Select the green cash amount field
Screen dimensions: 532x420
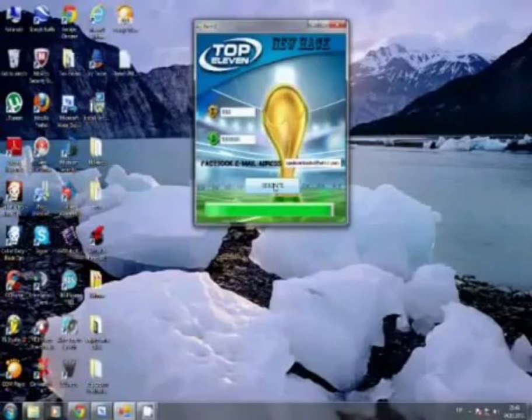coord(238,139)
